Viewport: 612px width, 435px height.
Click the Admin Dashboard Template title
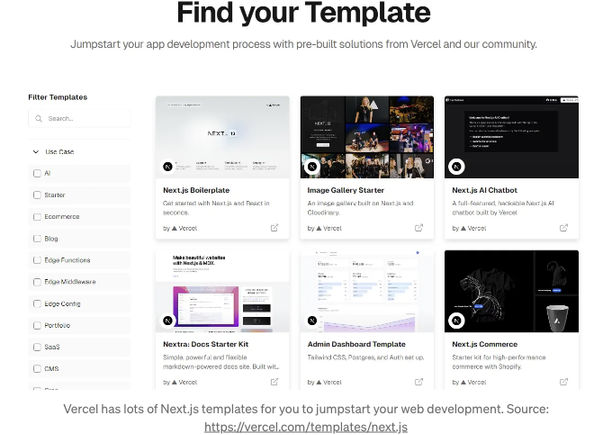coord(357,344)
